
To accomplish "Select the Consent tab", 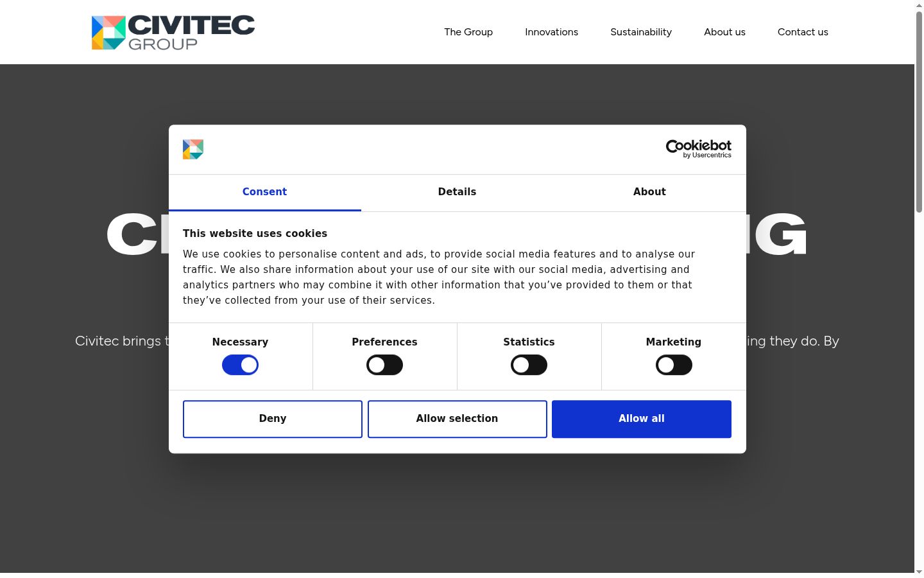I will [264, 192].
